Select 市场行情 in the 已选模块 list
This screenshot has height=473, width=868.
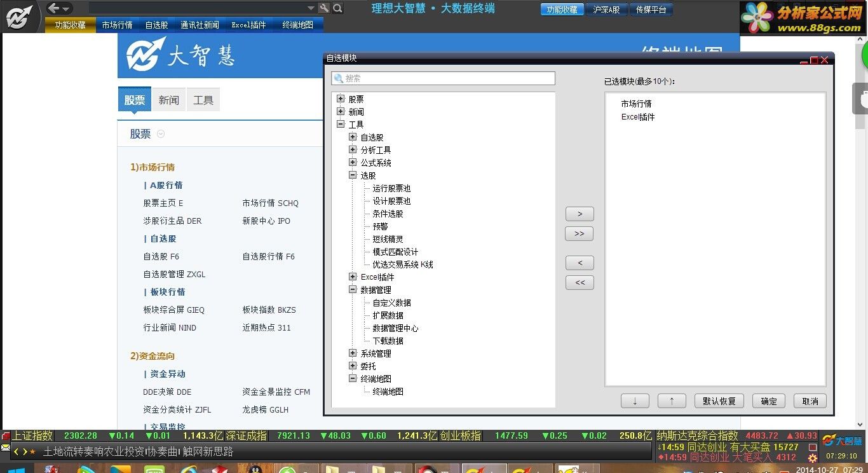pos(636,104)
